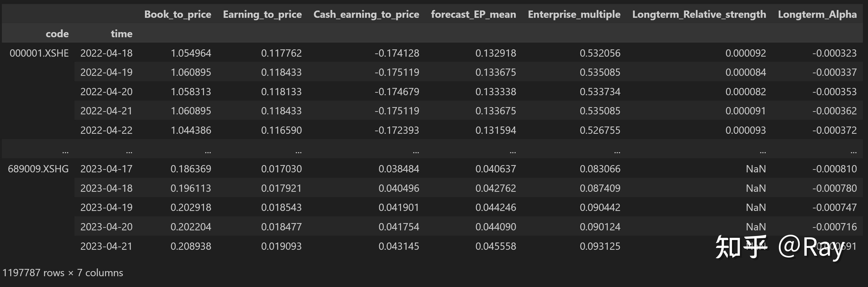Click the Longterm_Alpha value -0.000810
Screen dimensions: 868x287
[x=834, y=169]
